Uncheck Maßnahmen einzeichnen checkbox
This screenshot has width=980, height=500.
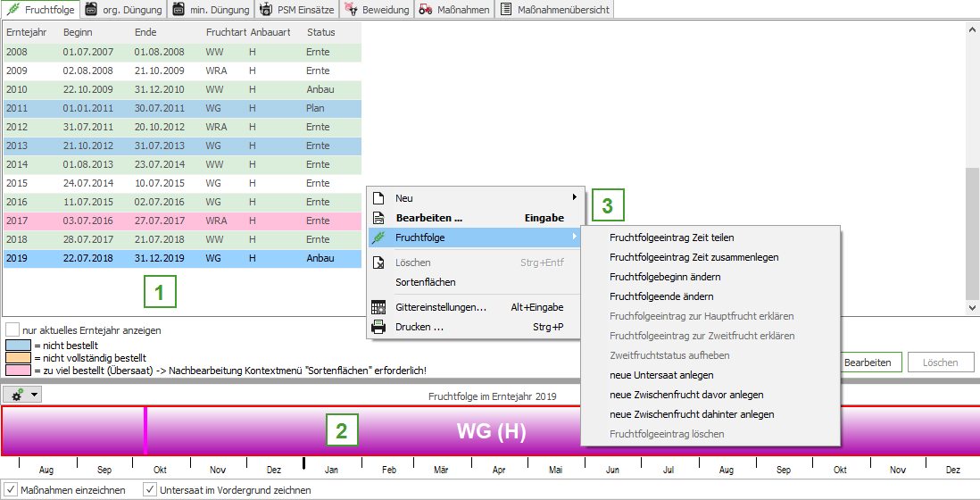point(11,489)
